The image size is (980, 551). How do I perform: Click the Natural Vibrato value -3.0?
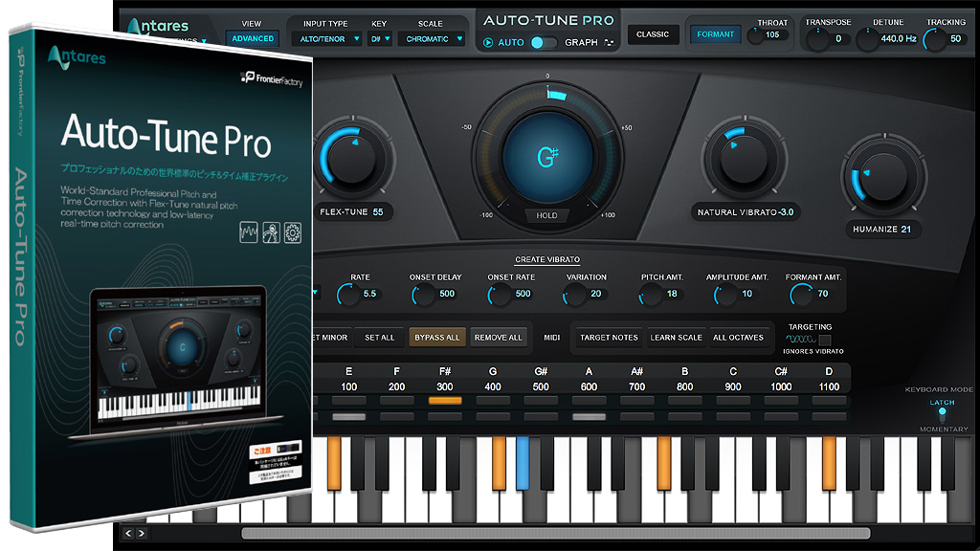(x=786, y=212)
